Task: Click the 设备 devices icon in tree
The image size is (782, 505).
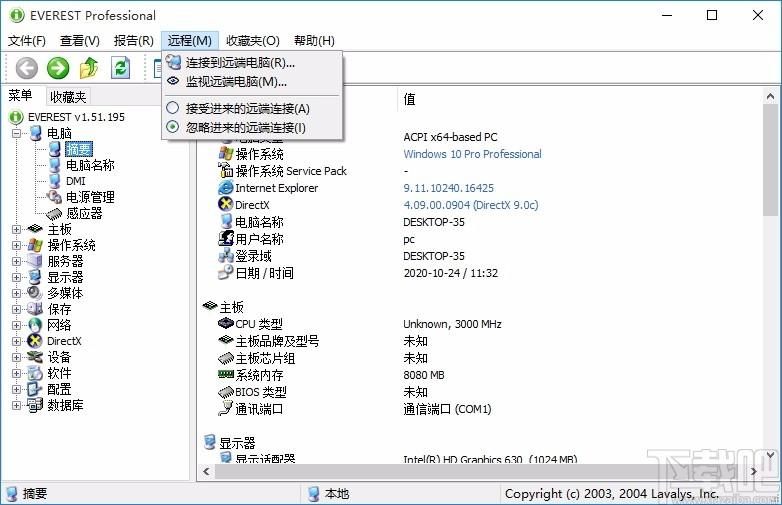Action: pyautogui.click(x=35, y=357)
